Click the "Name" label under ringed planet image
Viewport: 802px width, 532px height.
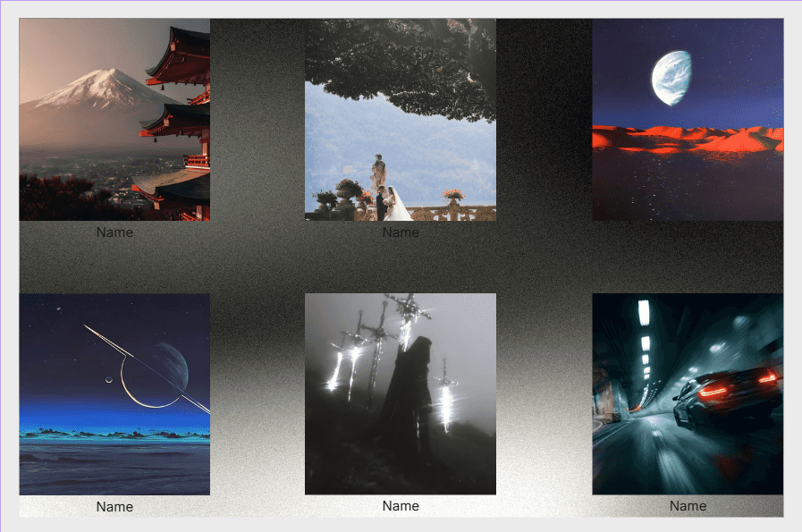(114, 506)
